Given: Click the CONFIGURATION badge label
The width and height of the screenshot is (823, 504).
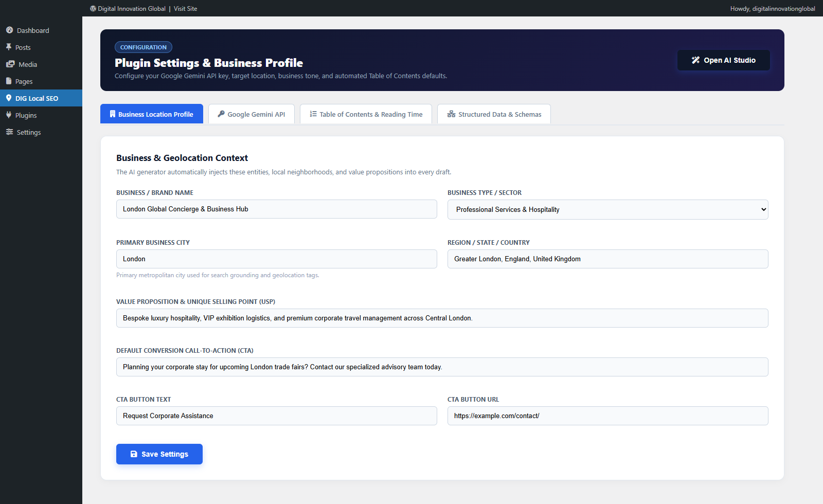Looking at the screenshot, I should 144,47.
